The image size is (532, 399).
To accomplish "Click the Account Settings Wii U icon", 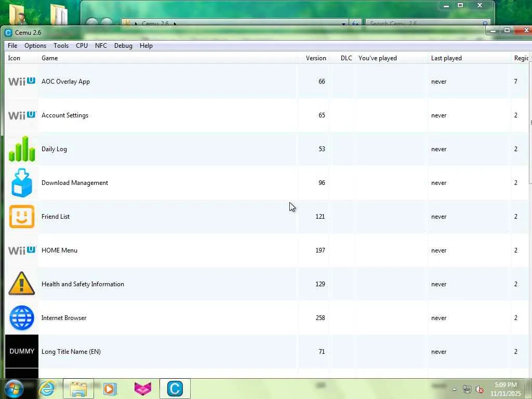I will (22, 115).
